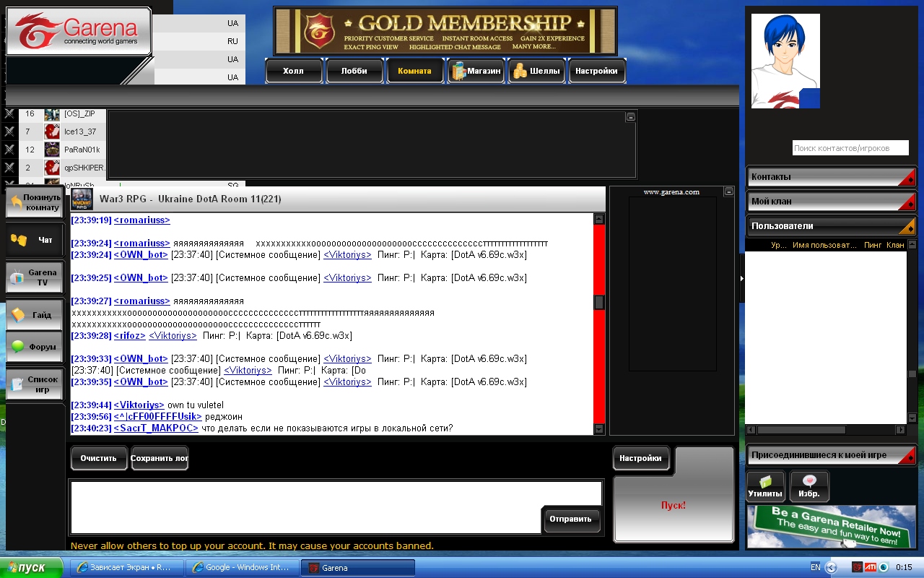Click the War3 RPG room icon
This screenshot has width=924, height=578.
click(82, 199)
